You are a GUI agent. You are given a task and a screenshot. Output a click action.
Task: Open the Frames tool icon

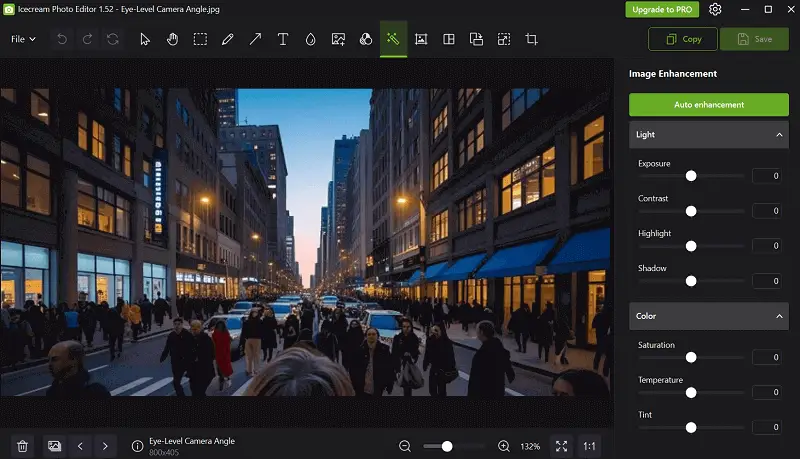[x=421, y=39]
